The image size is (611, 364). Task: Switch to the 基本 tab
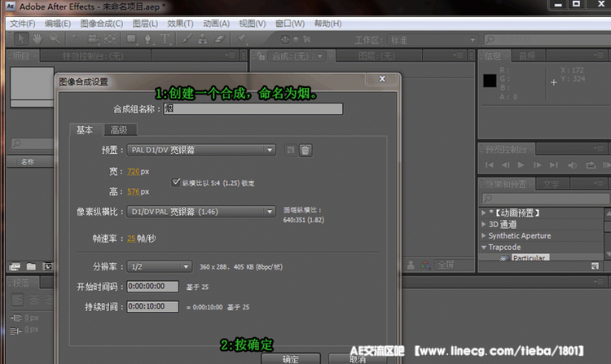coord(86,129)
